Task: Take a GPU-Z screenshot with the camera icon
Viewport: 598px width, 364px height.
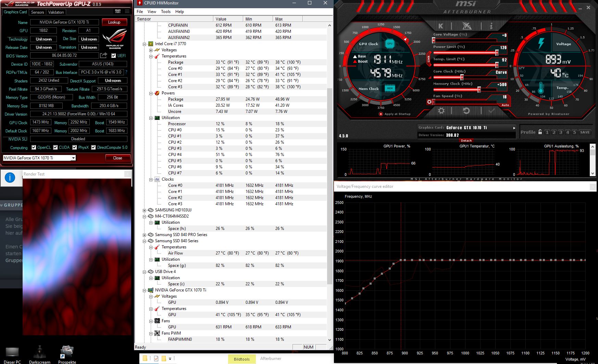Action: pos(117,11)
